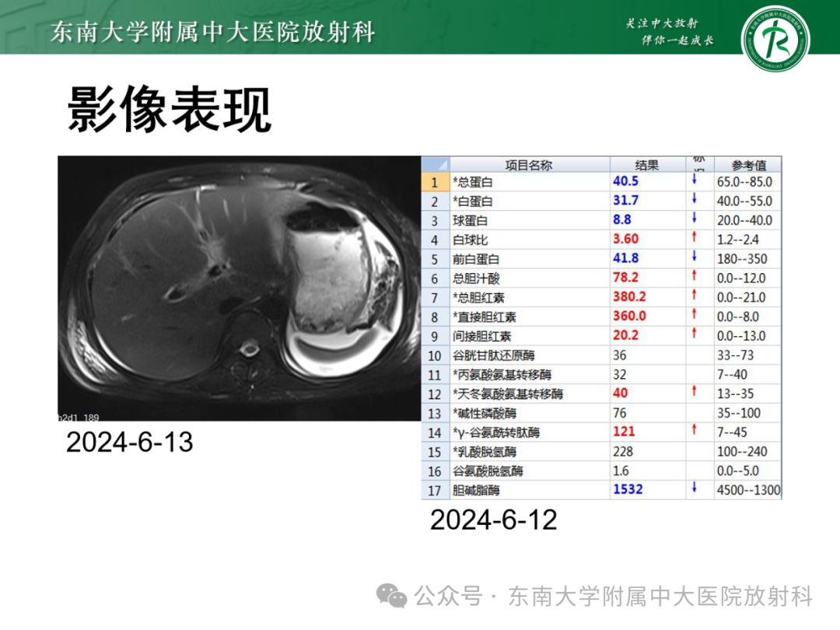Click the 8.8 result value
Screen dimensions: 840x630
point(622,219)
